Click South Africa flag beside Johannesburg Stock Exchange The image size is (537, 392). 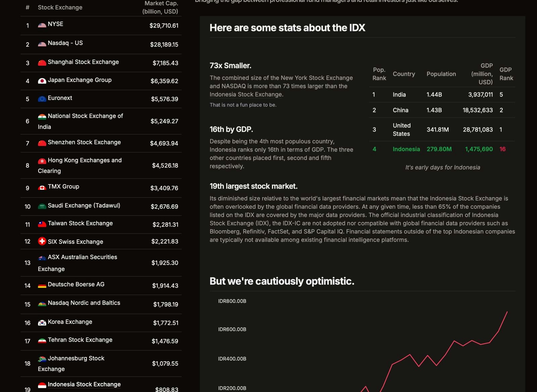[x=42, y=359]
